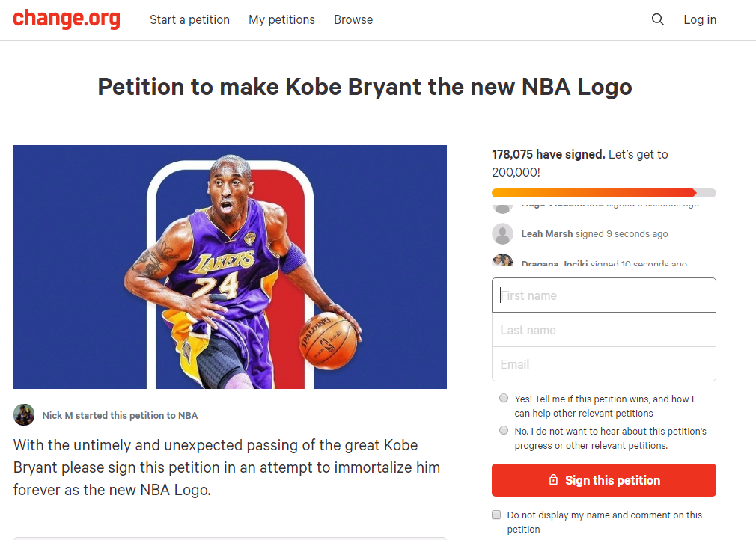Screen dimensions: 756x540
Task: Open Start a petition menu item
Action: pos(189,20)
